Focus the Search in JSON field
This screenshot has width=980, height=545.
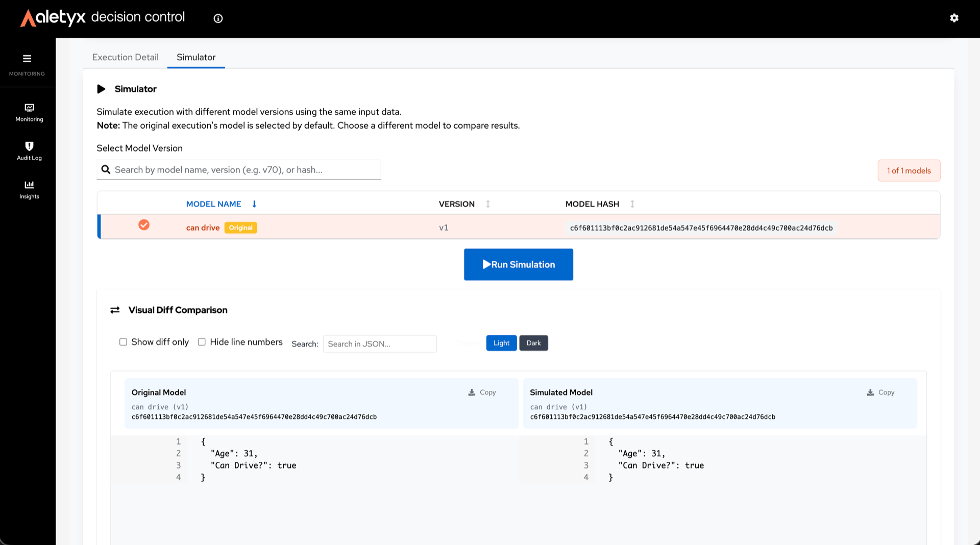380,344
